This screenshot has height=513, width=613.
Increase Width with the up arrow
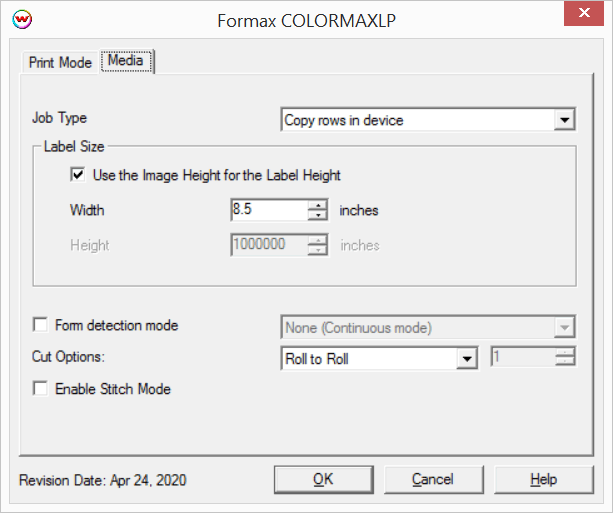click(x=317, y=205)
